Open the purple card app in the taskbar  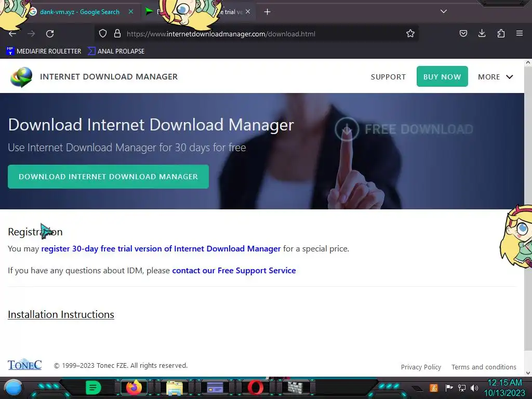(x=215, y=388)
